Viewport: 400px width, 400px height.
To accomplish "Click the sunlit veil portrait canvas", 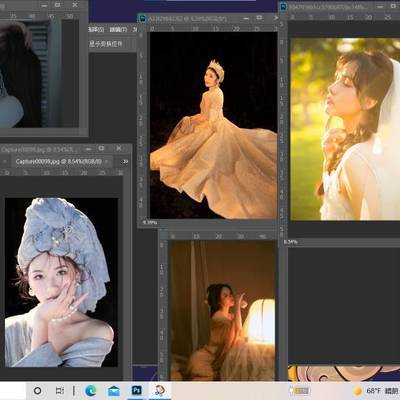I will [345, 129].
